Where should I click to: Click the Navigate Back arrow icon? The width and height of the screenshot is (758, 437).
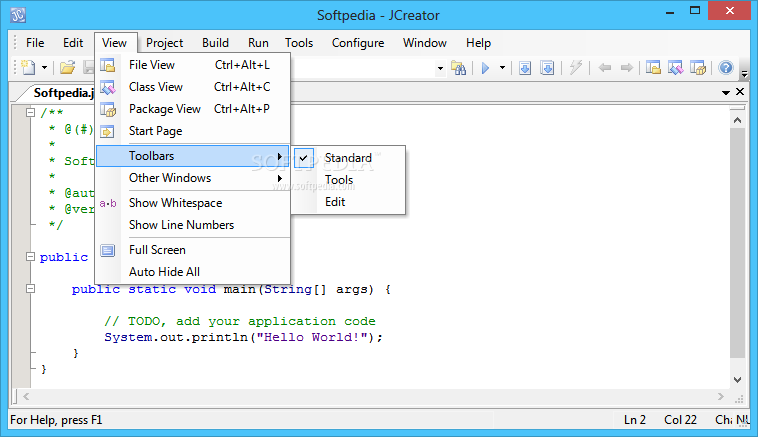click(x=605, y=68)
